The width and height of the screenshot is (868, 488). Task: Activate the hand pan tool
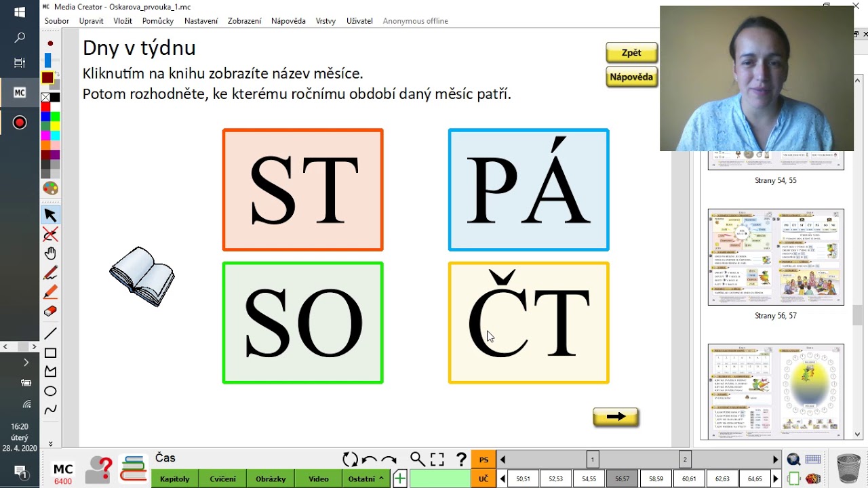click(50, 253)
